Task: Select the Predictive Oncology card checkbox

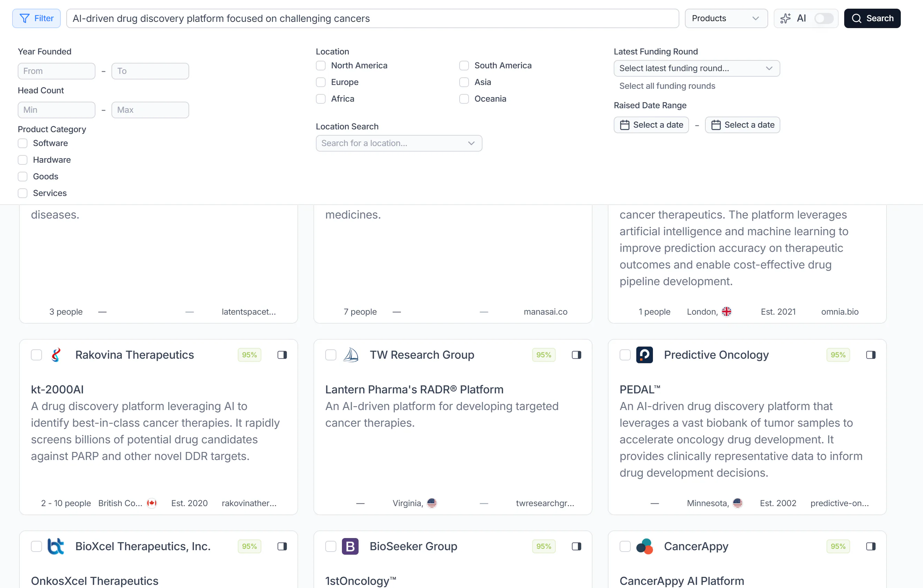Action: tap(625, 355)
